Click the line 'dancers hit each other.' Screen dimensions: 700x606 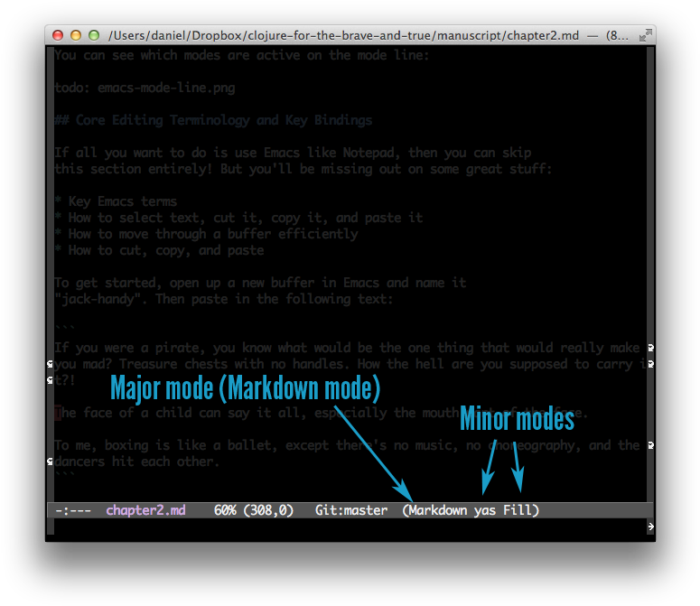coord(137,461)
